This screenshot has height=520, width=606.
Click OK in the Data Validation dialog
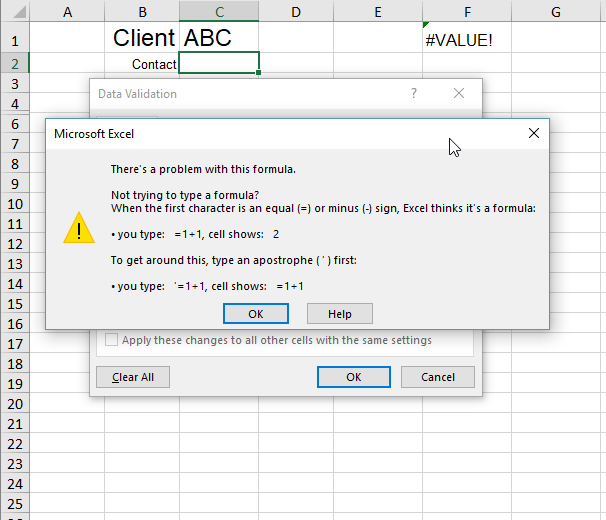(x=354, y=377)
